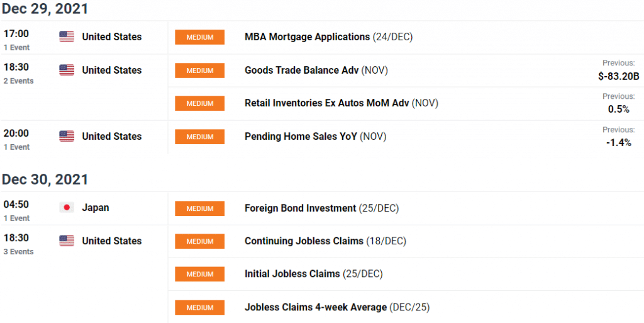This screenshot has width=644, height=323.
Task: Open the MBA Mortgage Applications event
Action: click(307, 37)
